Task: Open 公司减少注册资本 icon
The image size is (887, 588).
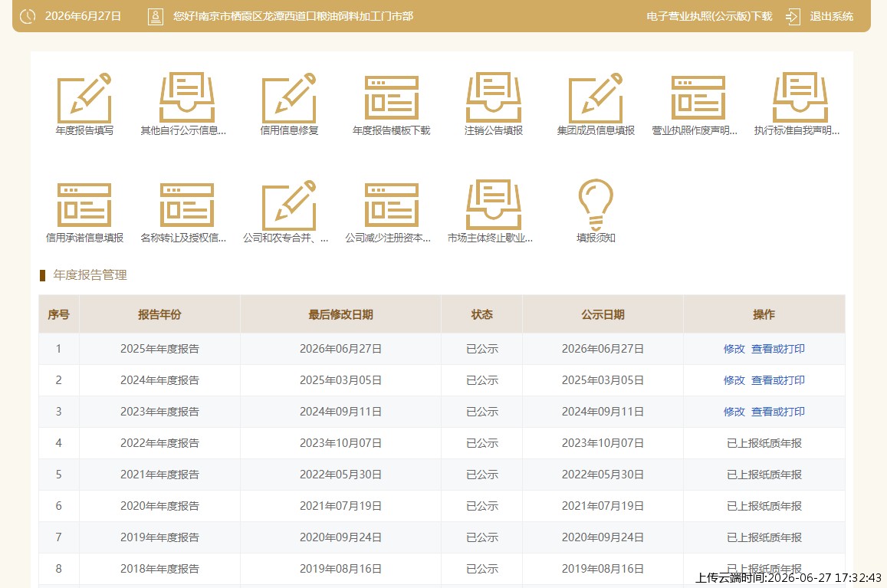Action: click(x=392, y=205)
